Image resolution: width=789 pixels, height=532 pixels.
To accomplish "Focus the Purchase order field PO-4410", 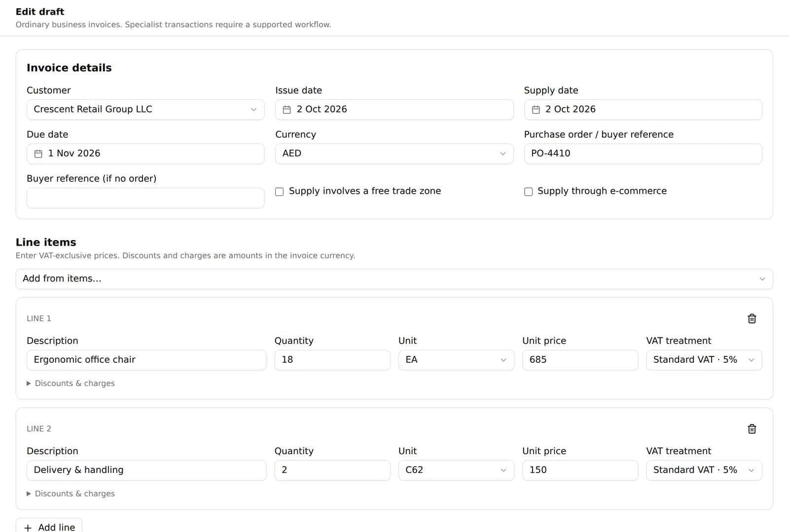I will [643, 153].
